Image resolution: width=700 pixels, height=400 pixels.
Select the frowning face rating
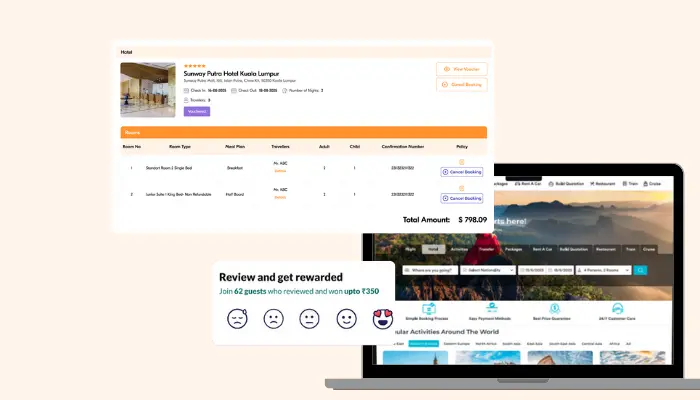pyautogui.click(x=272, y=319)
